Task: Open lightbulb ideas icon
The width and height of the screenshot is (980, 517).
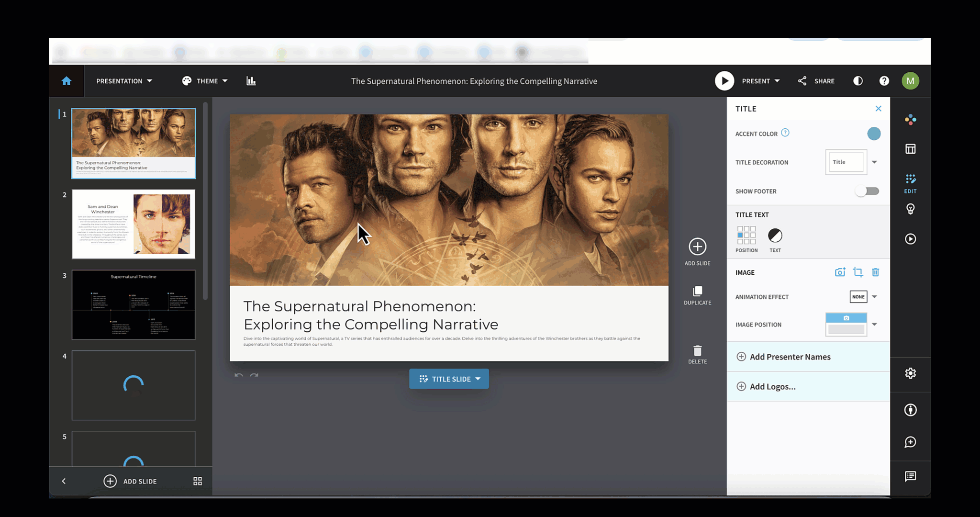Action: coord(911,209)
